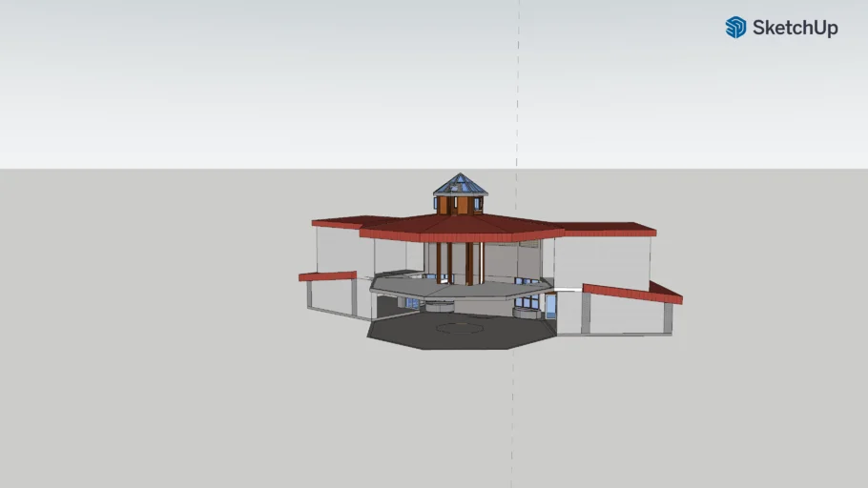Viewport: 868px width, 488px height.
Task: Click the glass cupola atop the building
Action: tap(460, 184)
